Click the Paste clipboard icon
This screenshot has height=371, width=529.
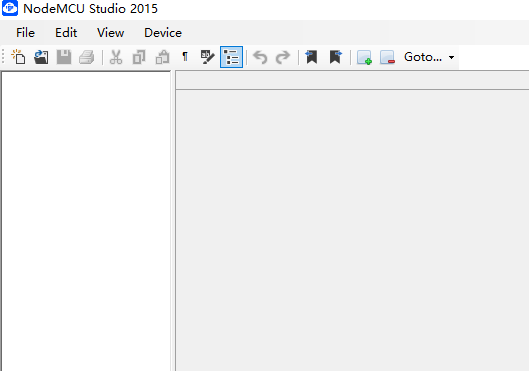point(162,57)
